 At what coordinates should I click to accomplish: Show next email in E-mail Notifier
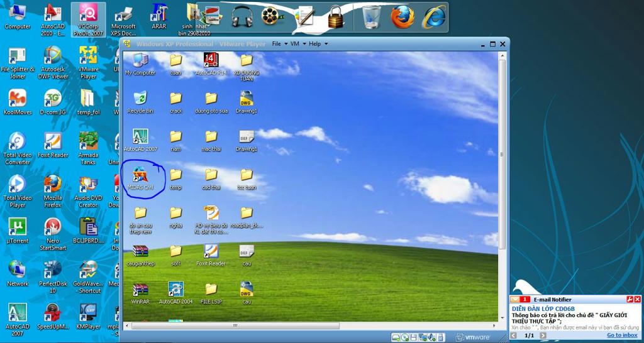point(543,335)
